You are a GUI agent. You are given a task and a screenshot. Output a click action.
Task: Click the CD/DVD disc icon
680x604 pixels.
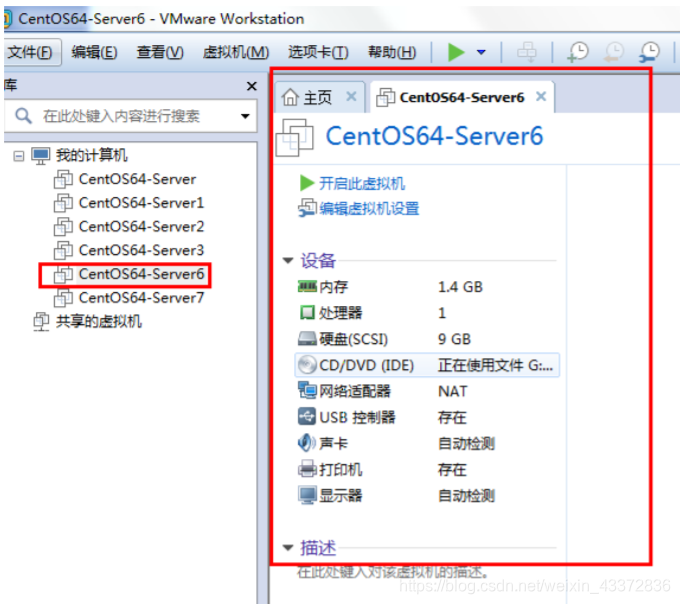pyautogui.click(x=307, y=365)
